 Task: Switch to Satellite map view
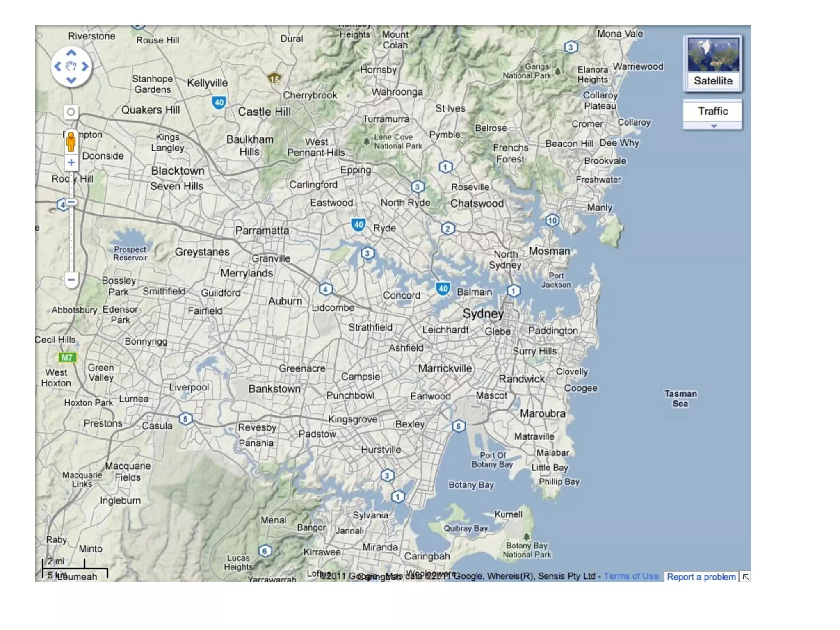(713, 63)
